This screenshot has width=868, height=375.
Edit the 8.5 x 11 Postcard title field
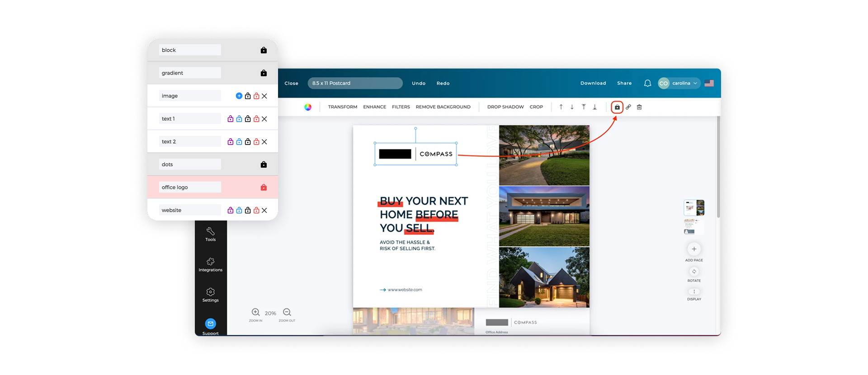point(355,83)
